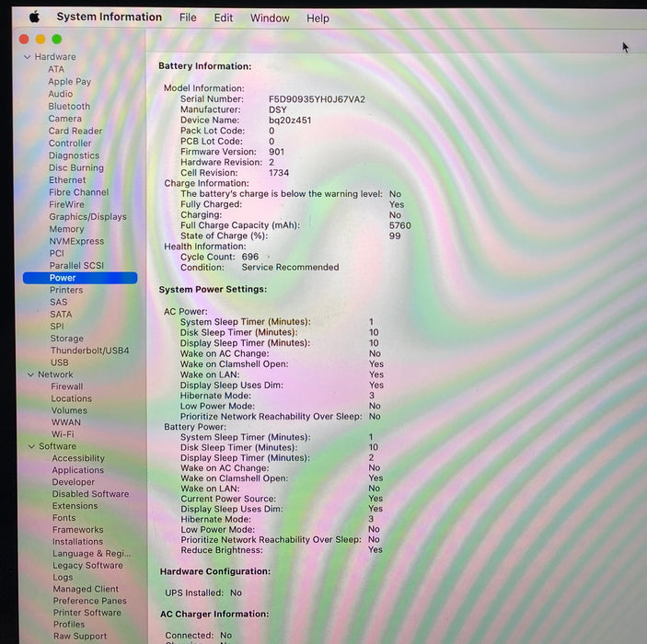Open the Apple menu icon

pyautogui.click(x=34, y=17)
